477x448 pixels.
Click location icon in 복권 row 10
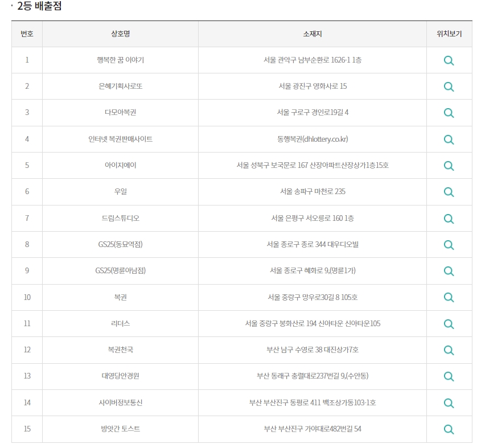coord(449,297)
